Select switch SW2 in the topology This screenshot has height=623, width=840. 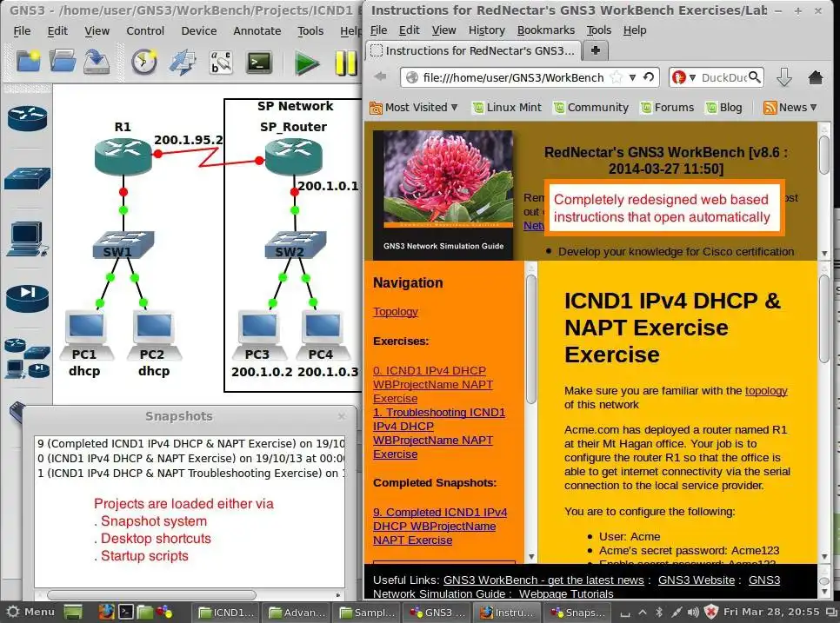295,245
